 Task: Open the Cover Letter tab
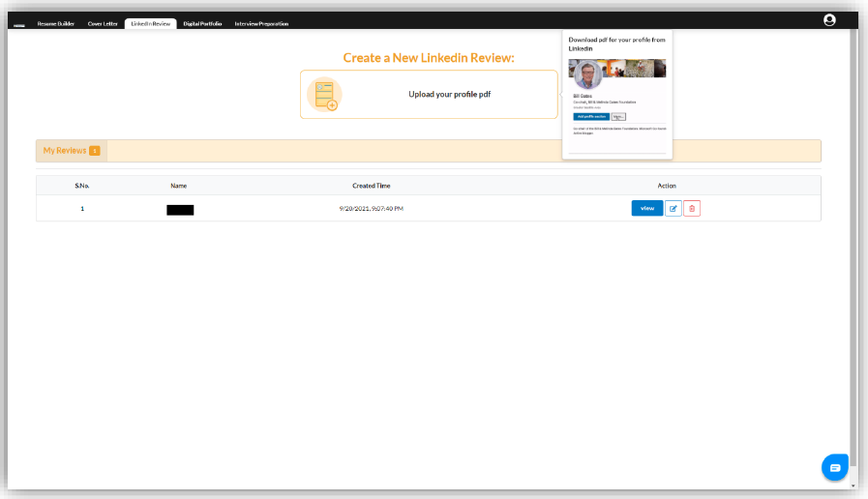coord(103,23)
